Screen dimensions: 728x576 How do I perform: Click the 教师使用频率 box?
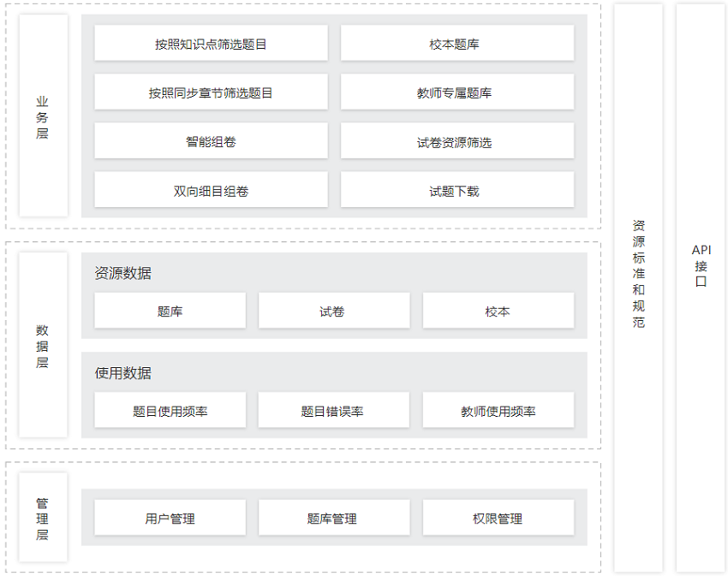pyautogui.click(x=498, y=410)
